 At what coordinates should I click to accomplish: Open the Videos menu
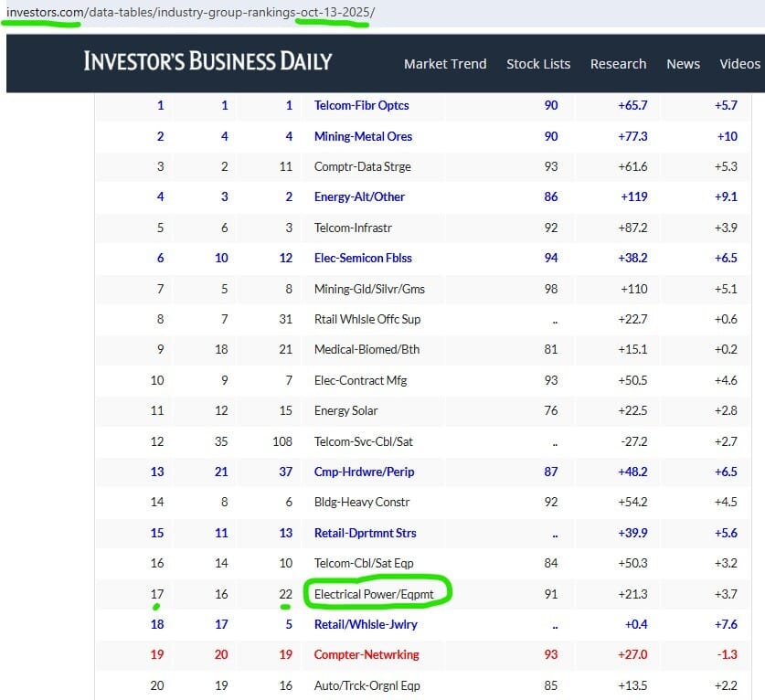tap(739, 64)
